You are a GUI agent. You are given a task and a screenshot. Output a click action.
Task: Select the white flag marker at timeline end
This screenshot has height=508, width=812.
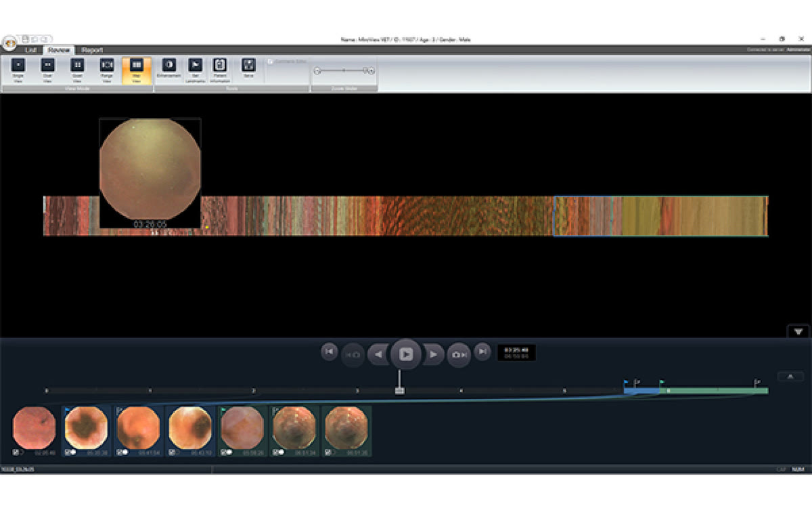tap(757, 383)
